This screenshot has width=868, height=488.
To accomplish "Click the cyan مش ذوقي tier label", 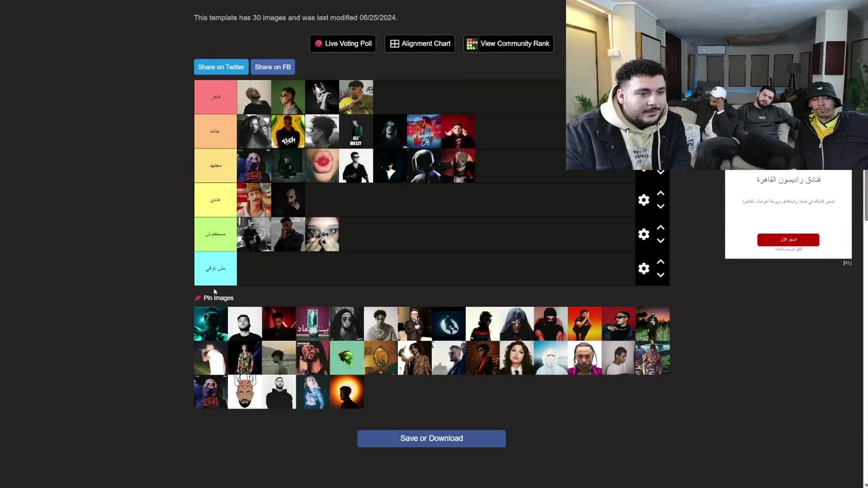I will pyautogui.click(x=216, y=268).
